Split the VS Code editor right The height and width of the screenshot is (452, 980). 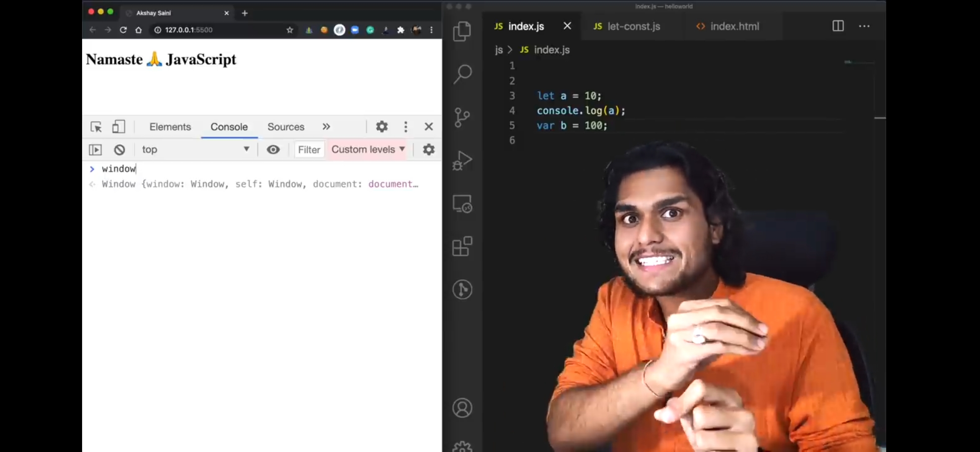click(x=838, y=26)
